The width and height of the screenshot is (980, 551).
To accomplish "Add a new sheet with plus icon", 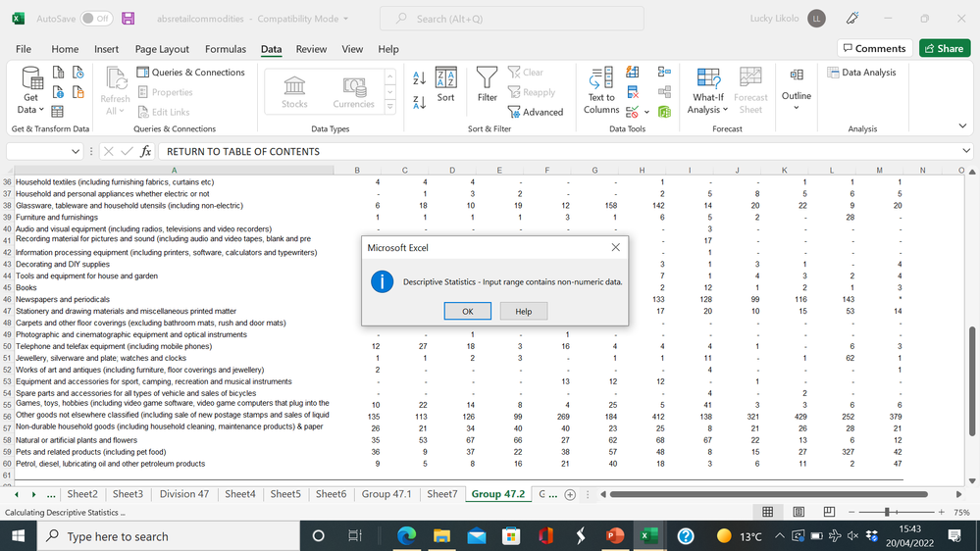I will point(570,494).
